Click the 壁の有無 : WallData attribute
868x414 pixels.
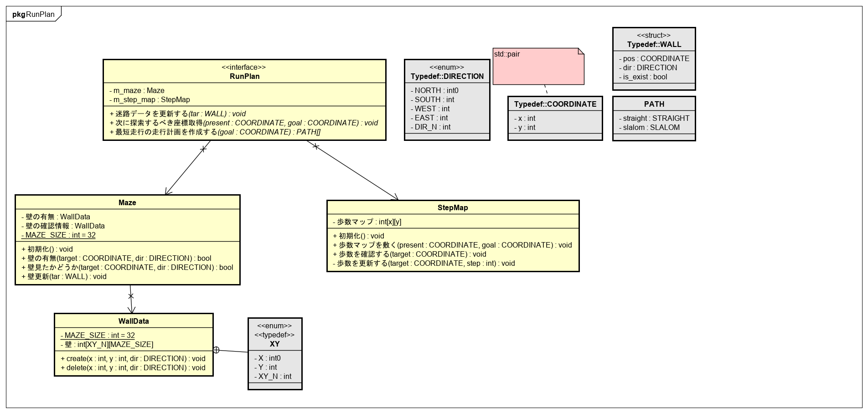56,217
